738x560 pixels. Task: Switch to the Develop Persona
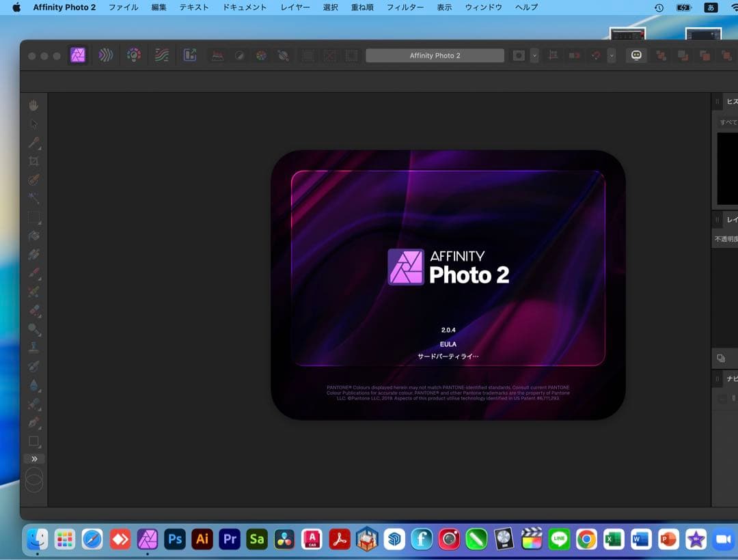click(x=133, y=55)
